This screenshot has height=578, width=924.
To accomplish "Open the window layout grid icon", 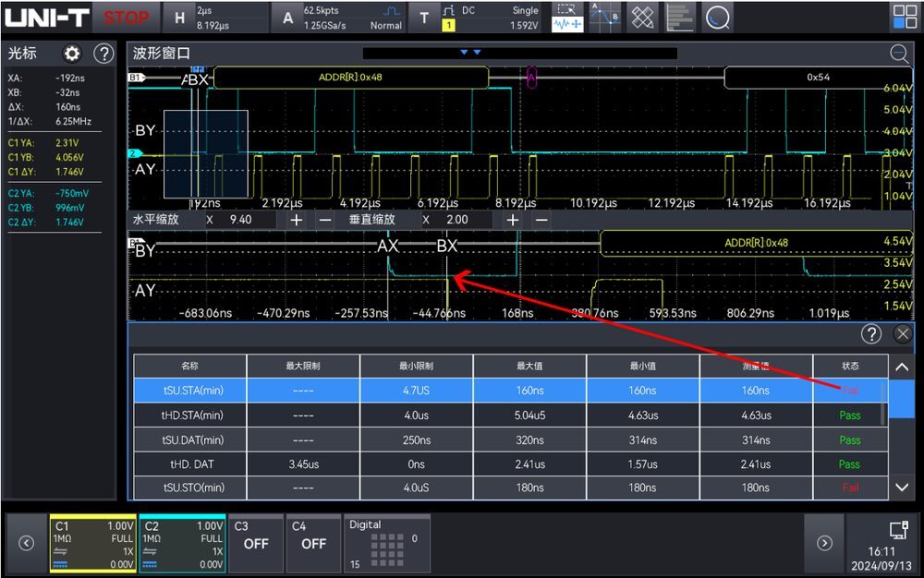I will point(905,17).
